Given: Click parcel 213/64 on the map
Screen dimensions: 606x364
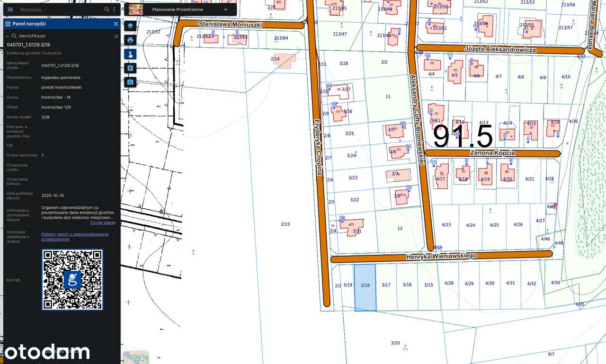Looking at the screenshot, I should tap(281, 38).
